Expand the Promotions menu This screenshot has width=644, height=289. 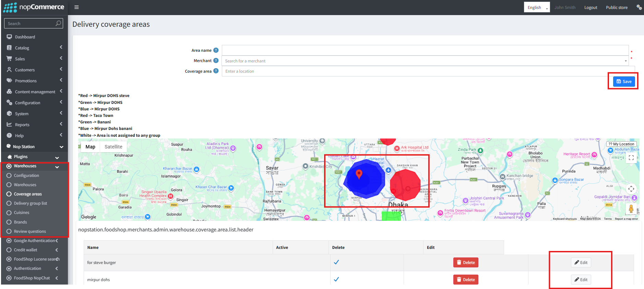point(34,81)
